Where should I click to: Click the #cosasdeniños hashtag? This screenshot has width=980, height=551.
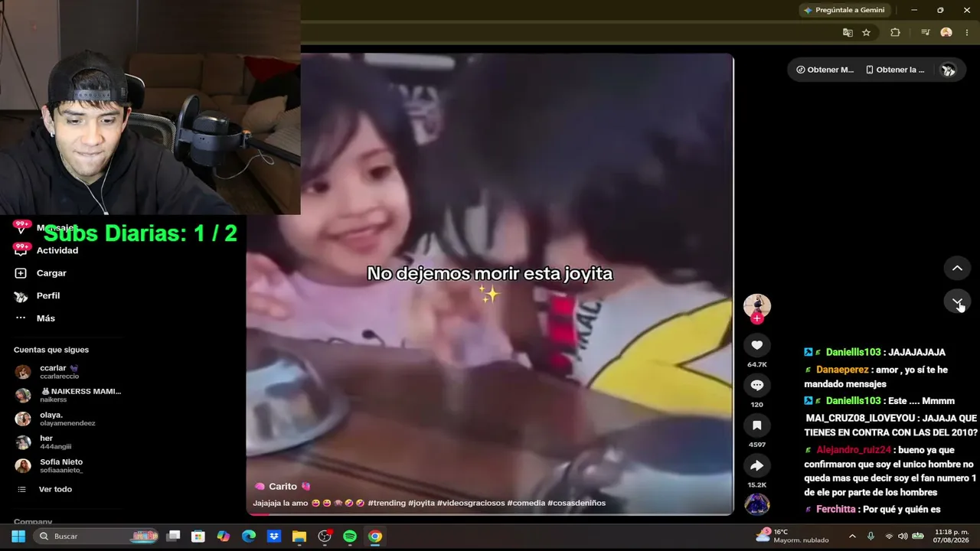click(x=577, y=503)
